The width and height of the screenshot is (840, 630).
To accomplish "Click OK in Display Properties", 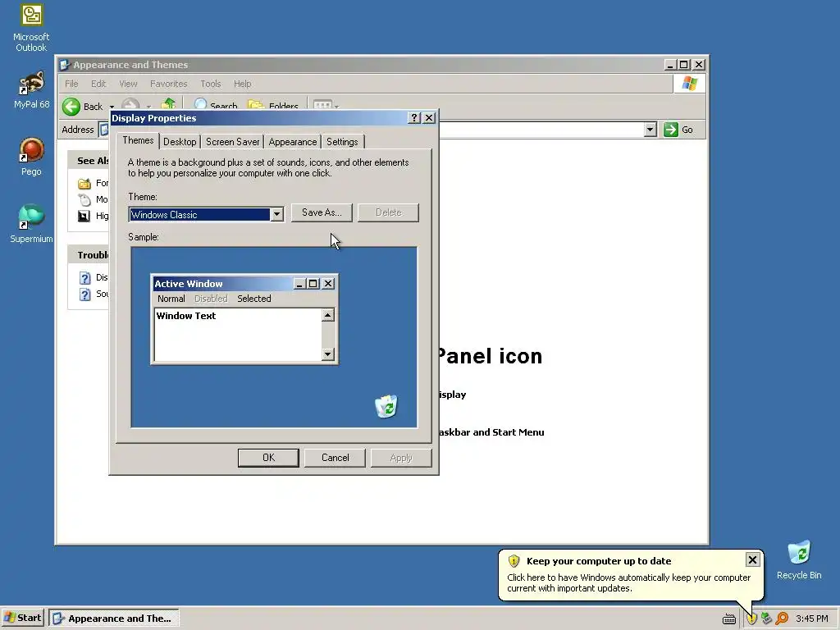I will pos(268,458).
